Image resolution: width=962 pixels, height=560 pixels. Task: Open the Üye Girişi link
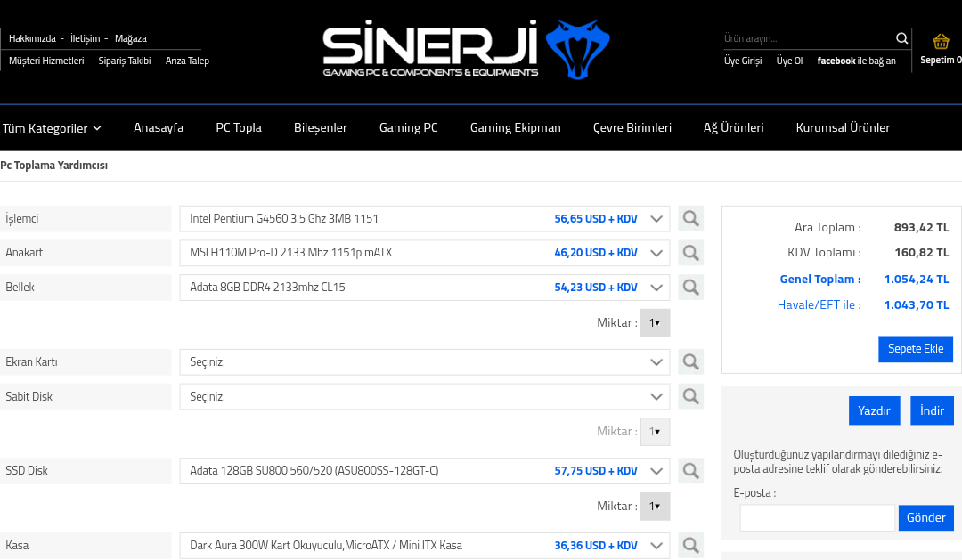pos(742,61)
